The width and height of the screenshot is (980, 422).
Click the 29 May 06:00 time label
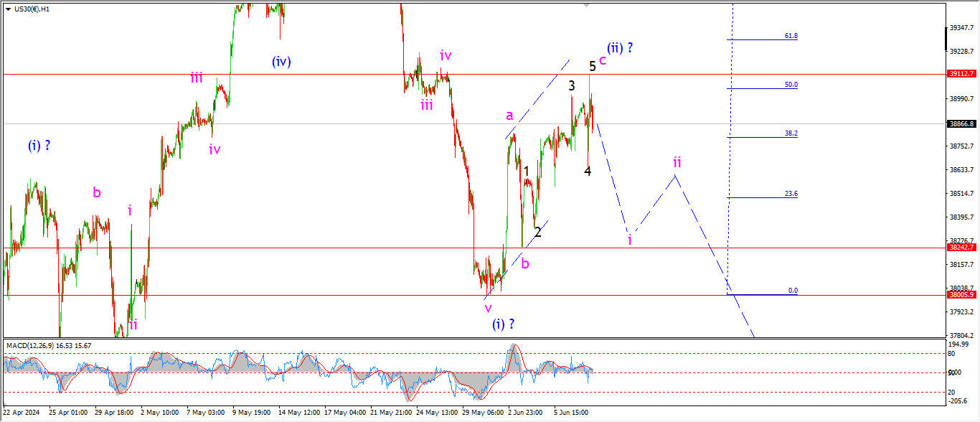pyautogui.click(x=482, y=413)
